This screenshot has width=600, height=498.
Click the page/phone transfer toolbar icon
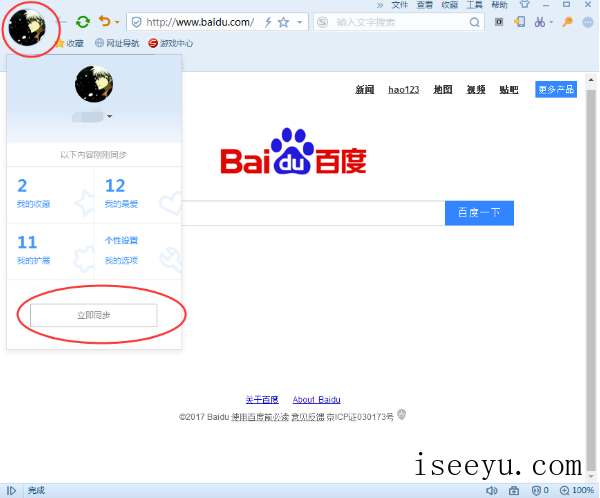point(519,22)
